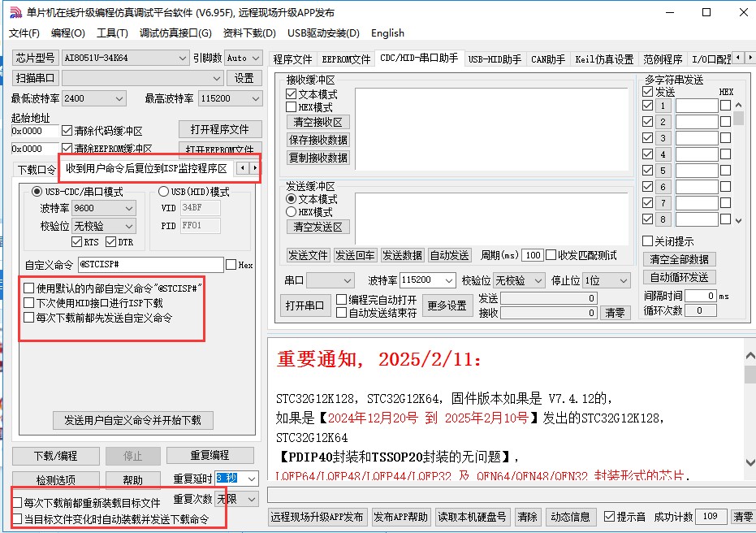Click 下载/编程 button
This screenshot has height=533, width=756.
(55, 456)
